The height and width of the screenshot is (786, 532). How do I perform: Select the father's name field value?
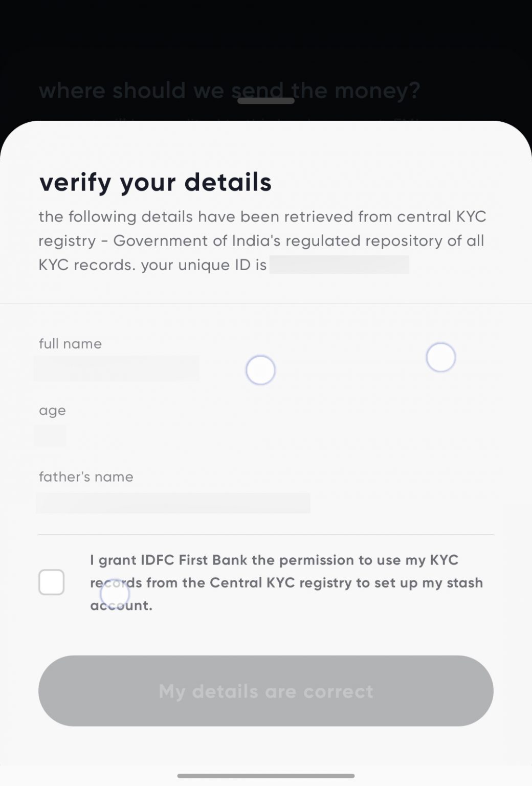coord(174,503)
